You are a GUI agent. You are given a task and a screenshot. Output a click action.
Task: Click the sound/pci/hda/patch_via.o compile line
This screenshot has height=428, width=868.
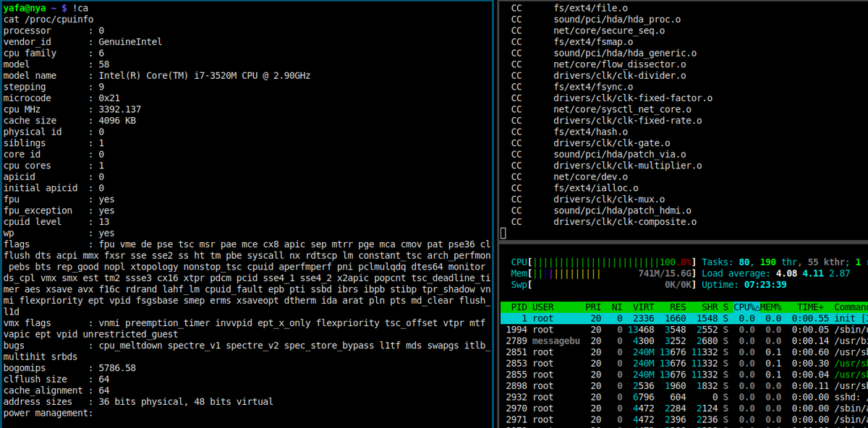coord(598,154)
